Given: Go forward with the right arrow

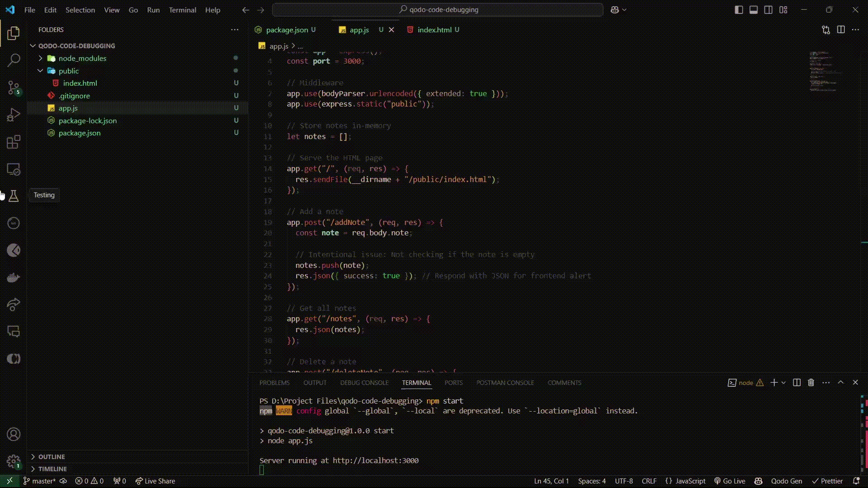Looking at the screenshot, I should point(261,9).
